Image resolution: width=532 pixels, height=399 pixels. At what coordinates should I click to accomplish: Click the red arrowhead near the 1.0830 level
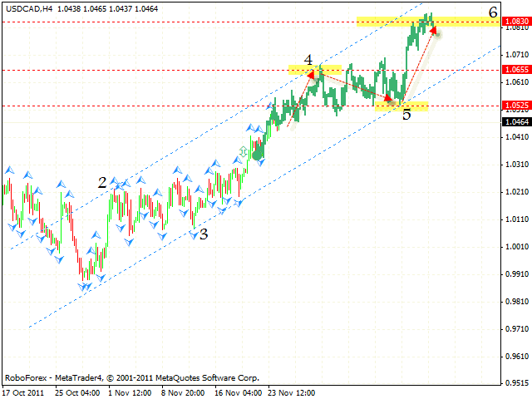(x=433, y=30)
